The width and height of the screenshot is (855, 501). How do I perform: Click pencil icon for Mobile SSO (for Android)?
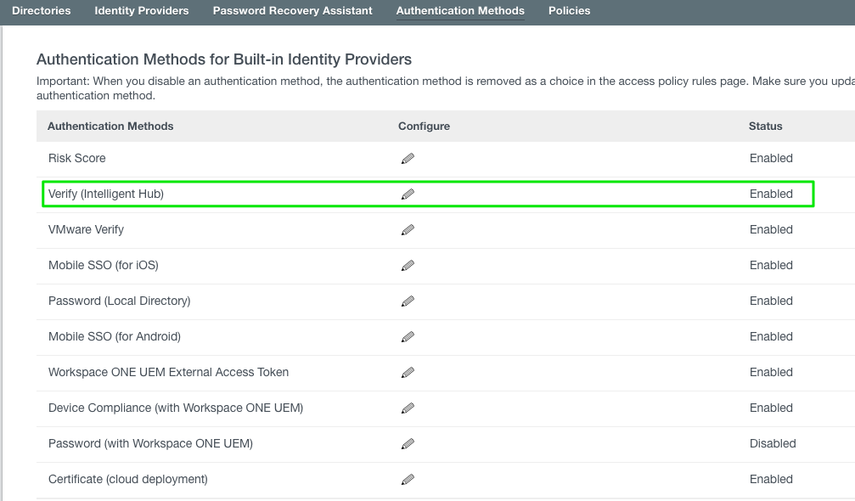tap(407, 337)
